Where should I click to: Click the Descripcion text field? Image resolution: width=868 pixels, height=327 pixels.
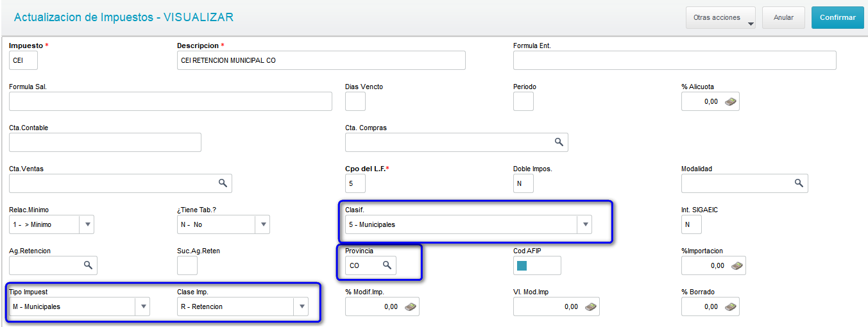point(321,60)
